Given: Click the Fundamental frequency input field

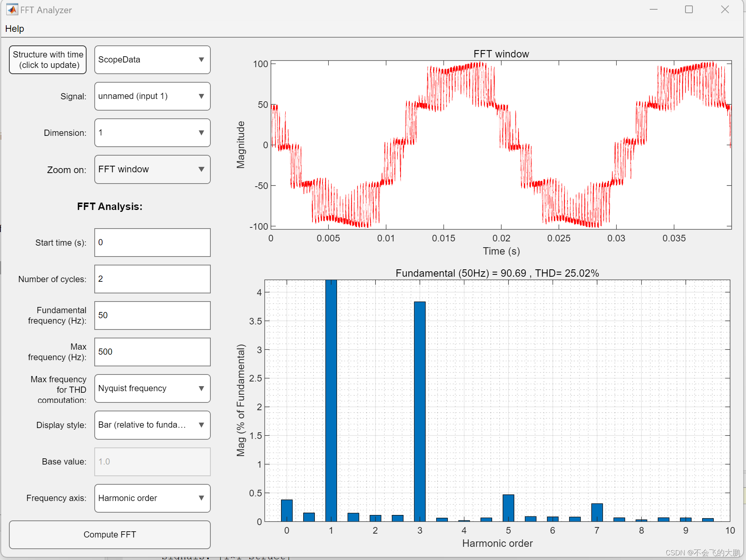Looking at the screenshot, I should click(152, 316).
